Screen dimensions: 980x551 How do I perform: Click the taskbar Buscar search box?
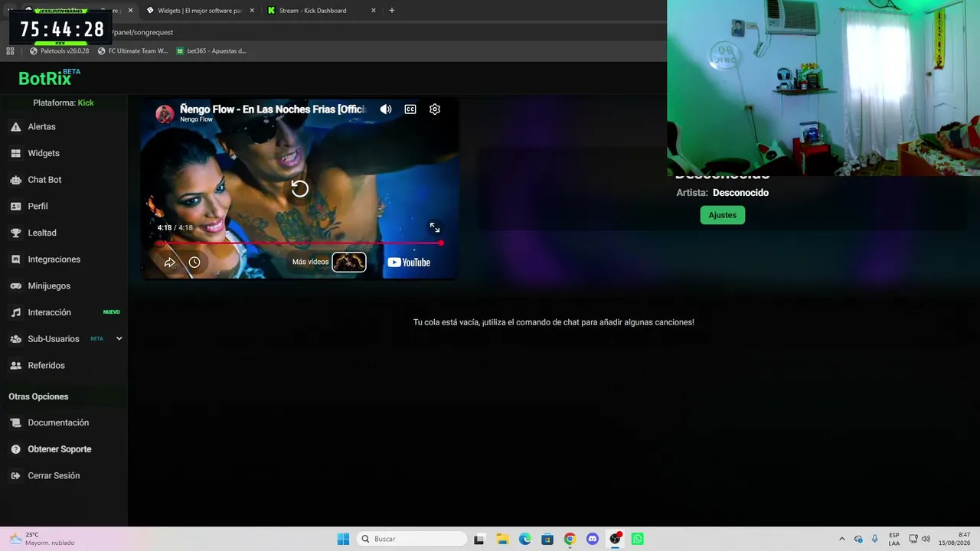412,539
